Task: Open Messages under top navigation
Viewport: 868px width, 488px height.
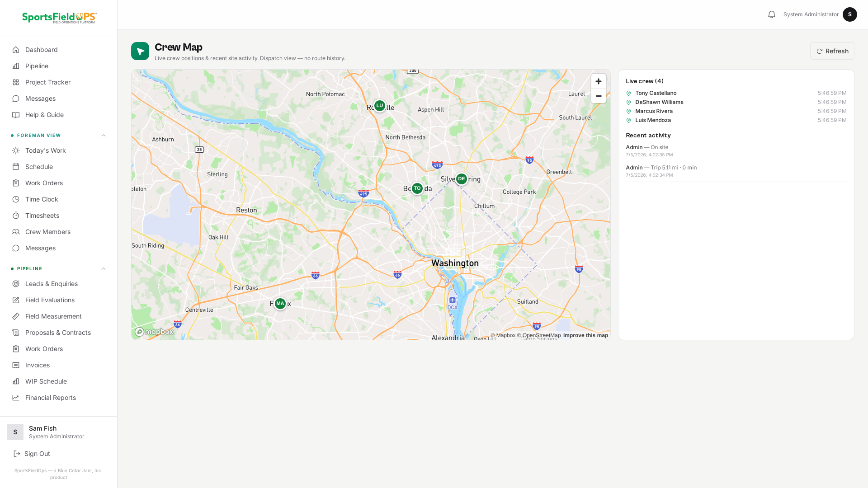Action: (59, 99)
